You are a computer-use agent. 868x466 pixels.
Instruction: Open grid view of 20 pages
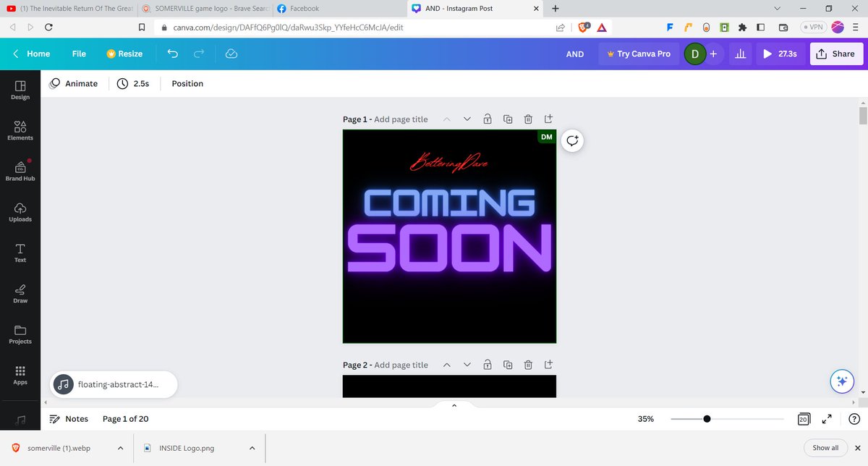803,419
